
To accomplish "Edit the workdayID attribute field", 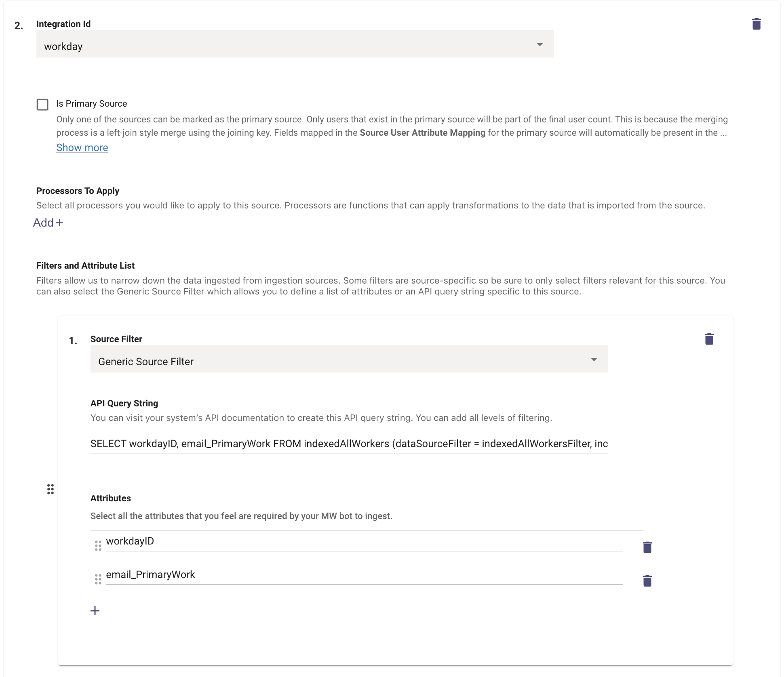I will (x=364, y=541).
